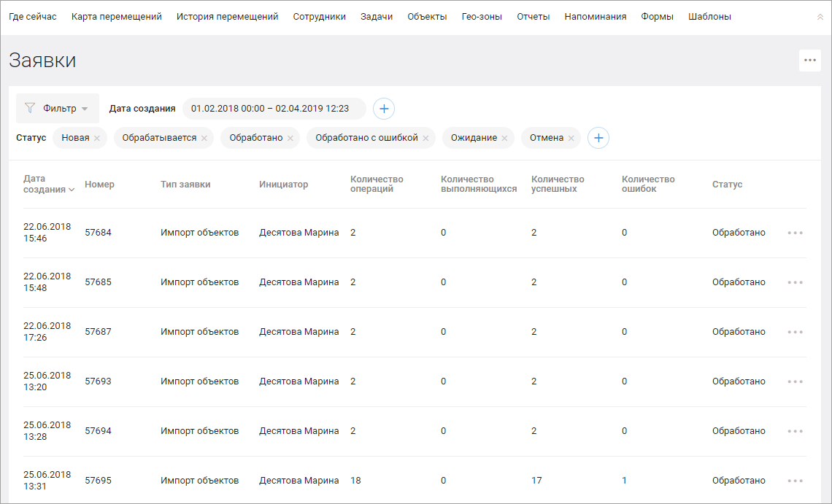The width and height of the screenshot is (832, 504).
Task: Select the 'Шаблоны' navigation item
Action: (709, 17)
